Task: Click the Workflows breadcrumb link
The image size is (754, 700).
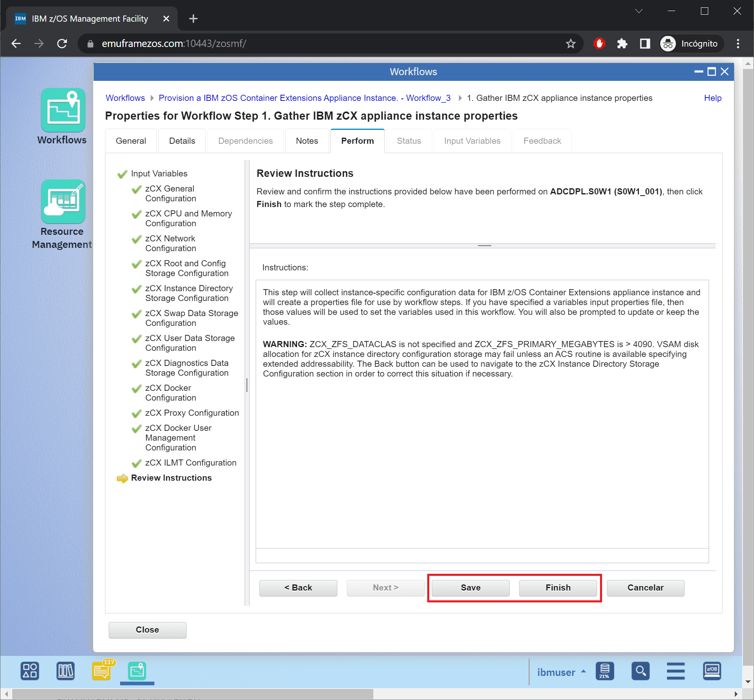Action: point(125,98)
